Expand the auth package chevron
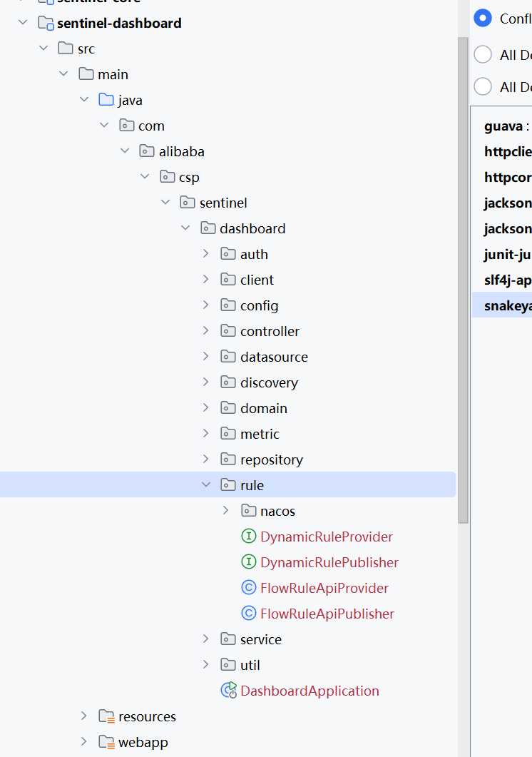The image size is (532, 757). click(205, 253)
